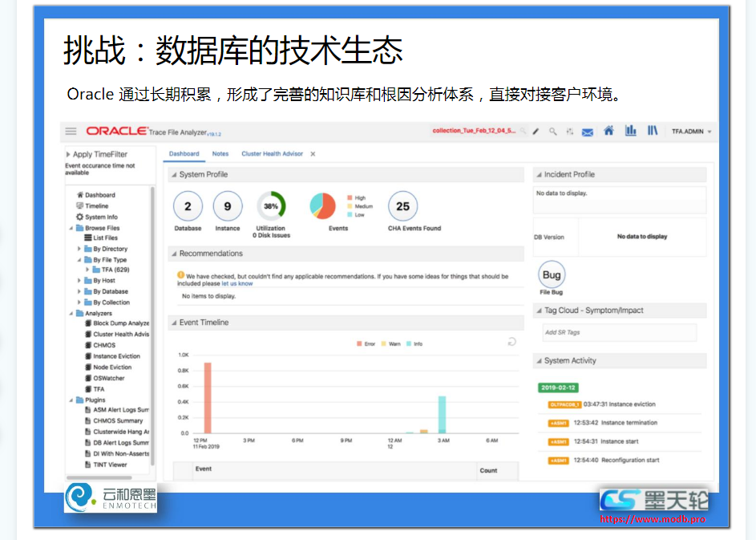Image resolution: width=756 pixels, height=540 pixels.
Task: Expand the Apply TimeFilter section
Action: pos(67,154)
